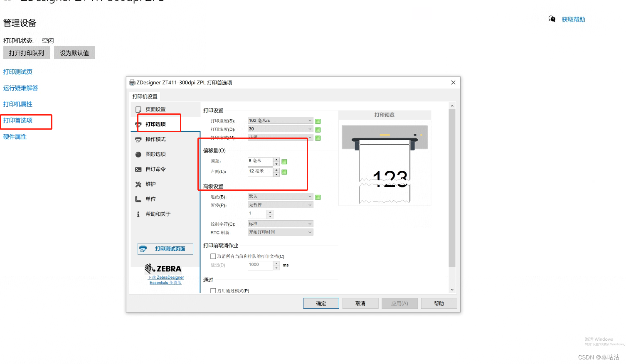Click the 帮助和关于 info icon

click(138, 214)
